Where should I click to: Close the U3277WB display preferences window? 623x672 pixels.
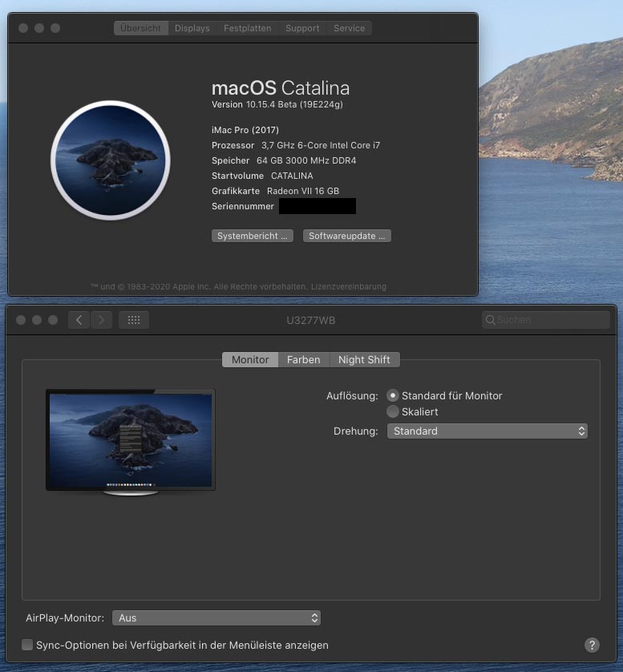pyautogui.click(x=20, y=320)
